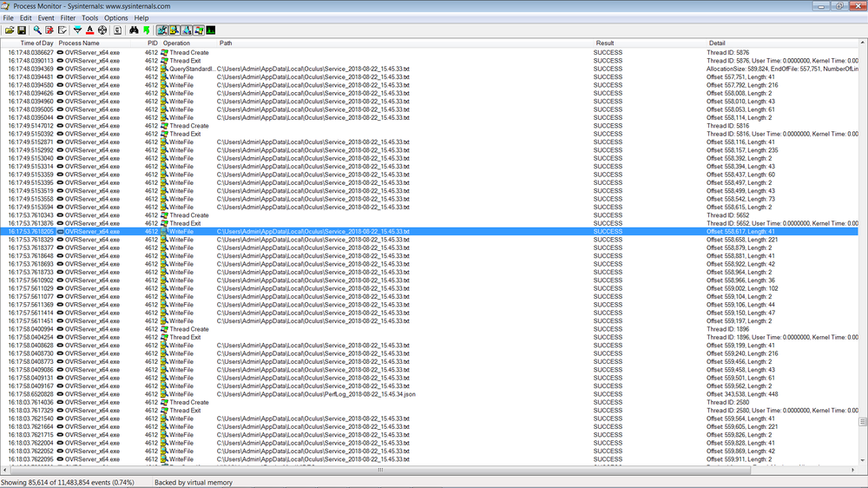868x488 pixels.
Task: Toggle Show File System Activity button
Action: point(174,30)
